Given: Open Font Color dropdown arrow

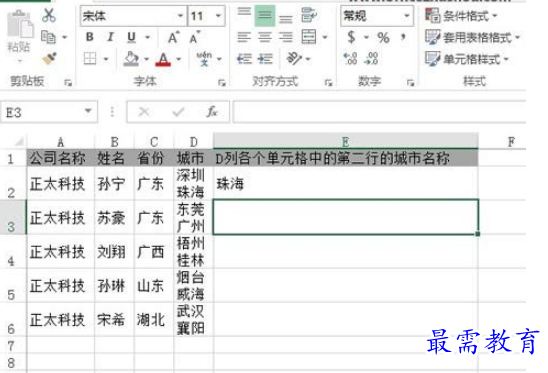Looking at the screenshot, I should [179, 59].
